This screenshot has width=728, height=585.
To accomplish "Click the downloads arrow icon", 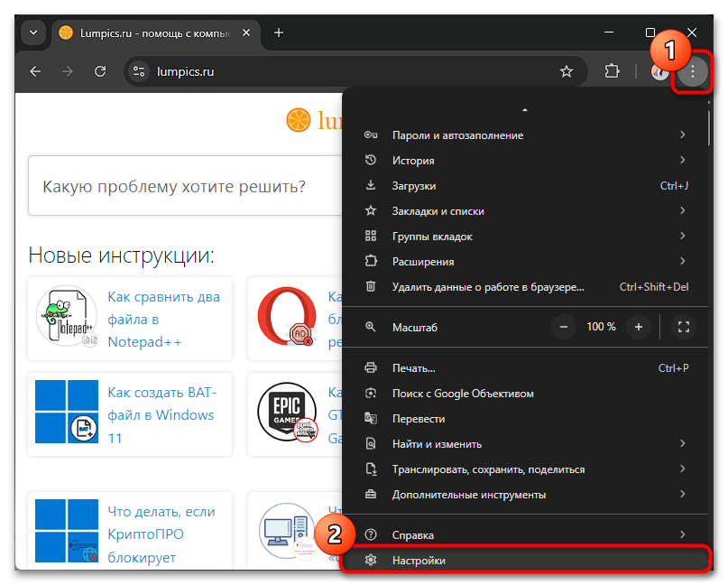I will 371,185.
